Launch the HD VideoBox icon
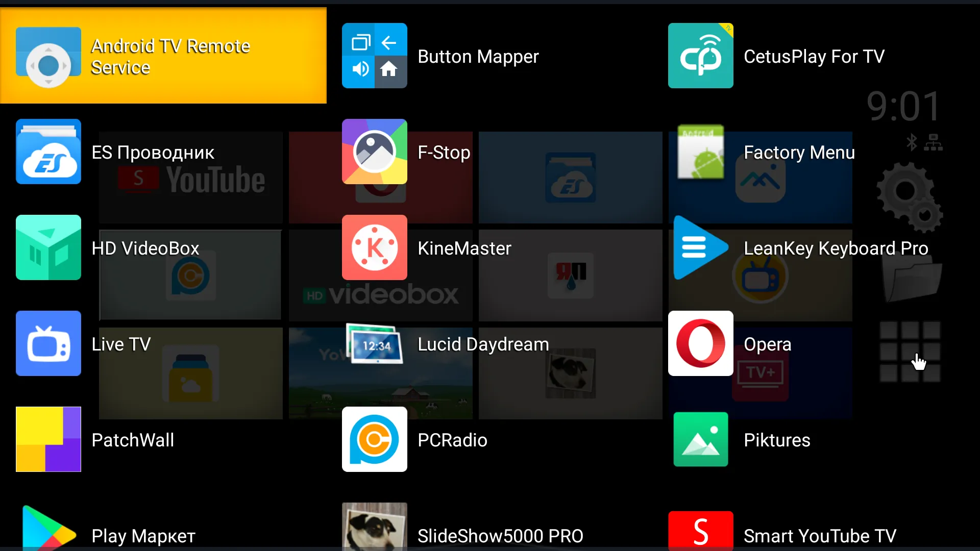Viewport: 980px width, 551px height. (x=48, y=247)
